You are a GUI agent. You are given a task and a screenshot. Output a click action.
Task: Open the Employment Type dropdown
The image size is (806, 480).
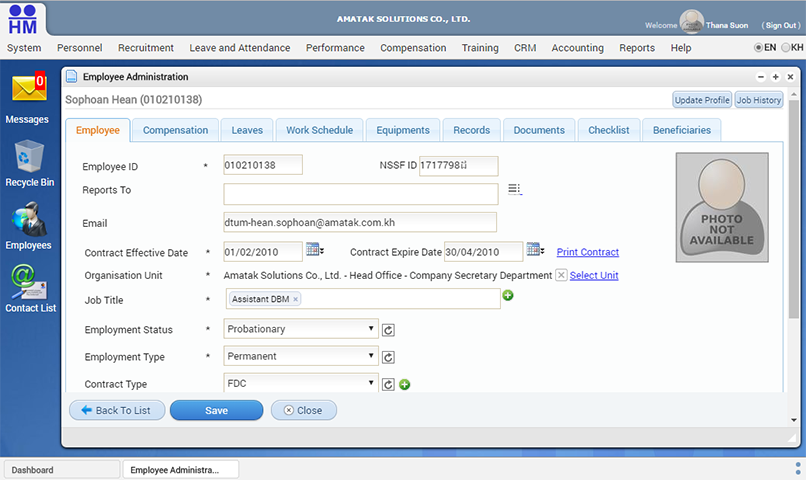pyautogui.click(x=301, y=356)
